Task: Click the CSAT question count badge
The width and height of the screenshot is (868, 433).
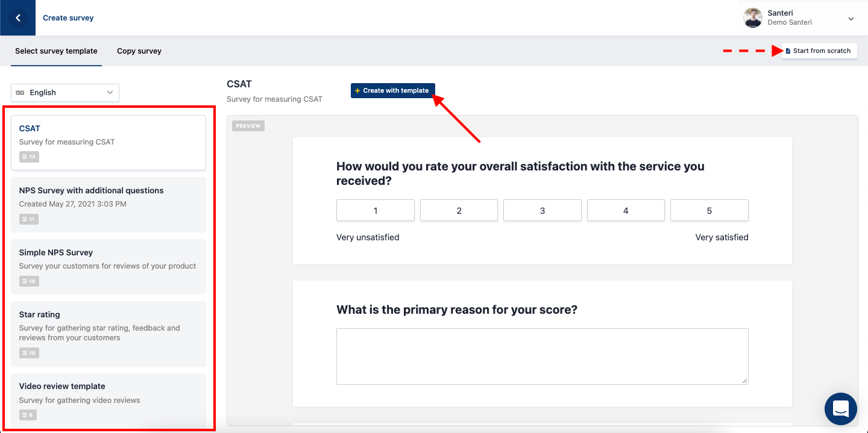Action: point(29,157)
